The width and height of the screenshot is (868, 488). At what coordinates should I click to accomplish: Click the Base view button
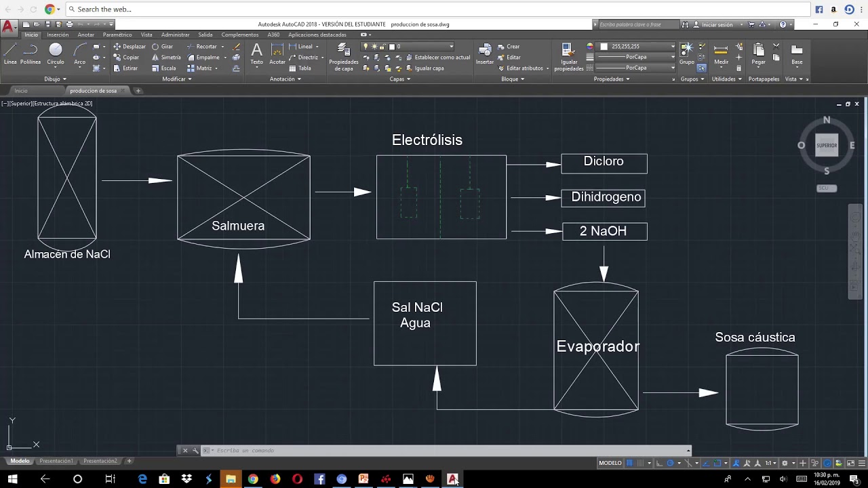click(797, 54)
